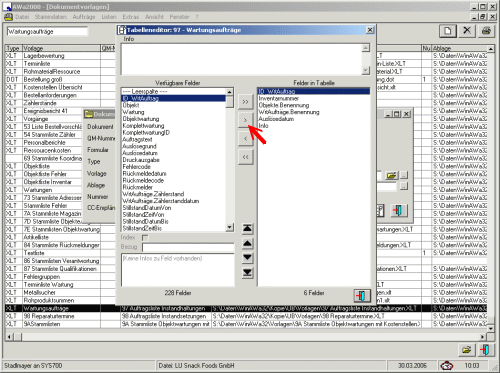Click the application icon in the menu bar

point(8,16)
